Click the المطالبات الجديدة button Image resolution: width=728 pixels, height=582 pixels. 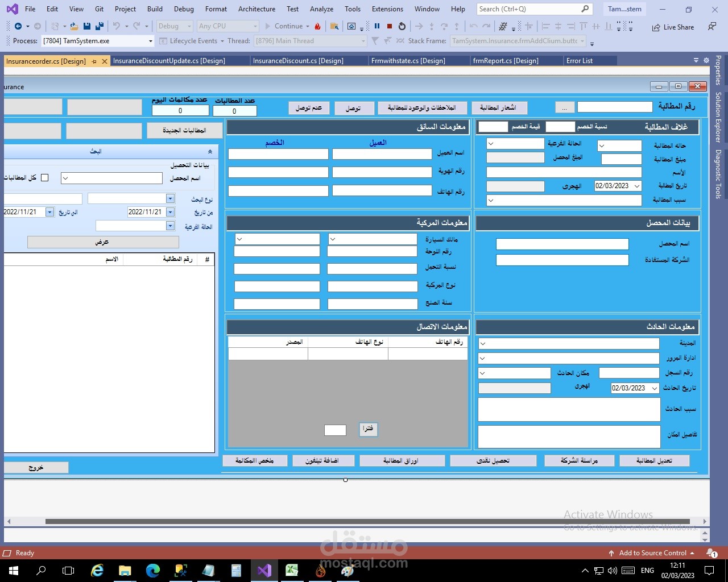point(184,131)
